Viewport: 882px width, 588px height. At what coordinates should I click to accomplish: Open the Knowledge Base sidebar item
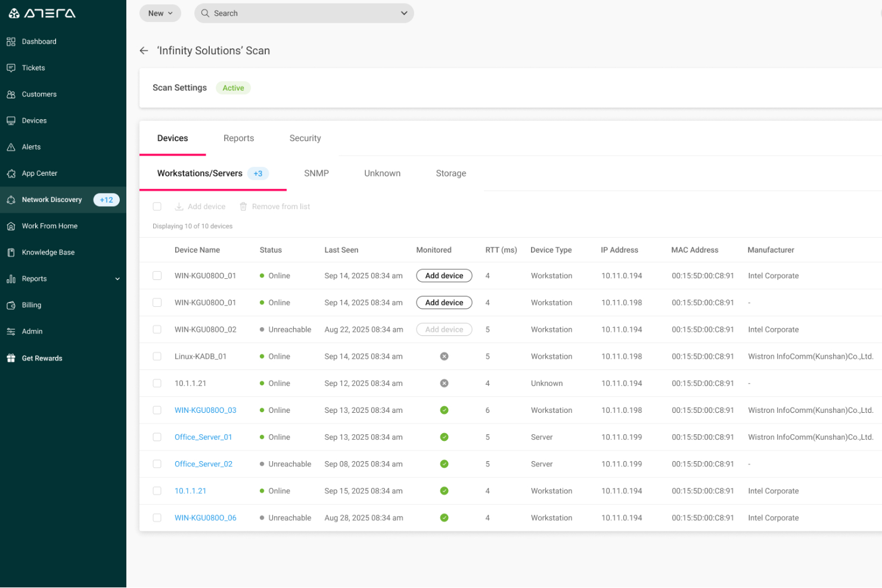[48, 253]
